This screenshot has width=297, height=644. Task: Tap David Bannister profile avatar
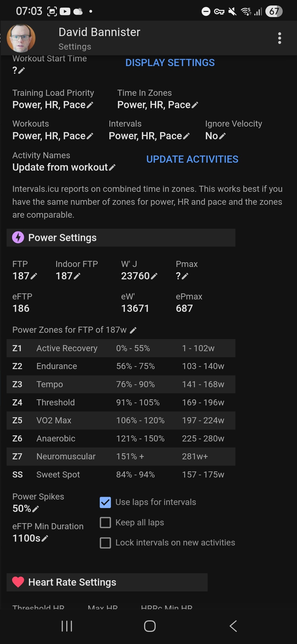click(x=21, y=38)
